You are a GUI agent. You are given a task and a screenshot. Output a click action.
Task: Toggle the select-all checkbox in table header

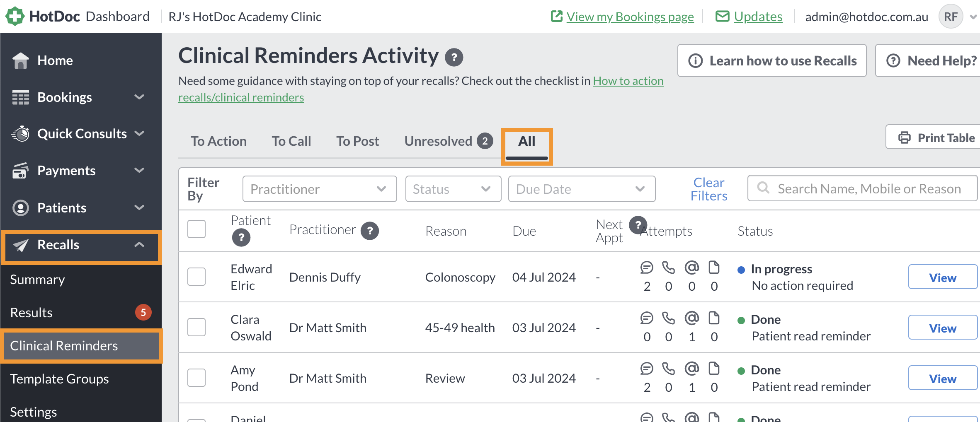tap(196, 229)
